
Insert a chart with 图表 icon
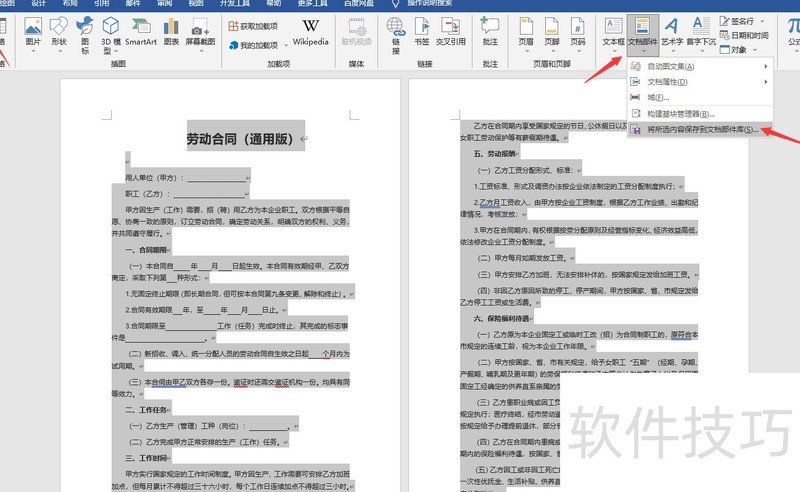point(171,32)
